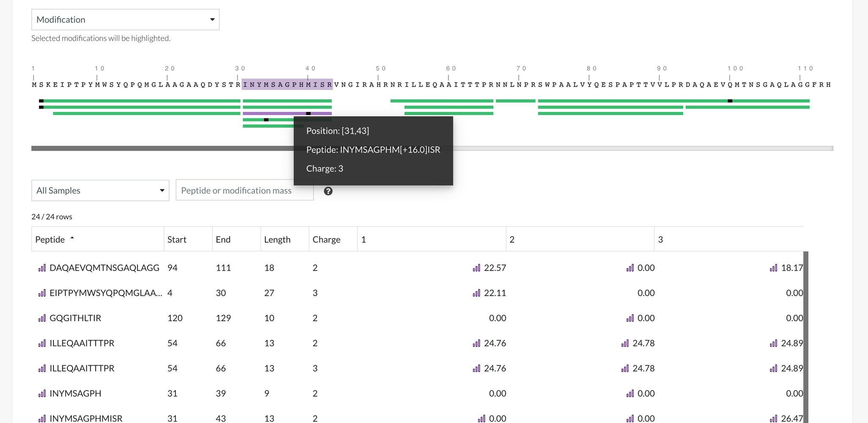Open the All Samples dropdown

point(100,190)
